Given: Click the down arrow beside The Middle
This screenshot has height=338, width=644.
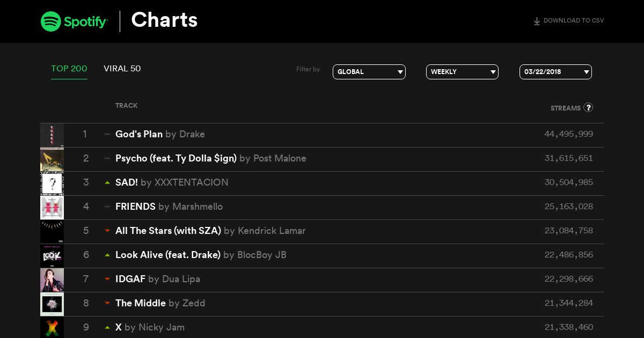Looking at the screenshot, I should coord(107,303).
